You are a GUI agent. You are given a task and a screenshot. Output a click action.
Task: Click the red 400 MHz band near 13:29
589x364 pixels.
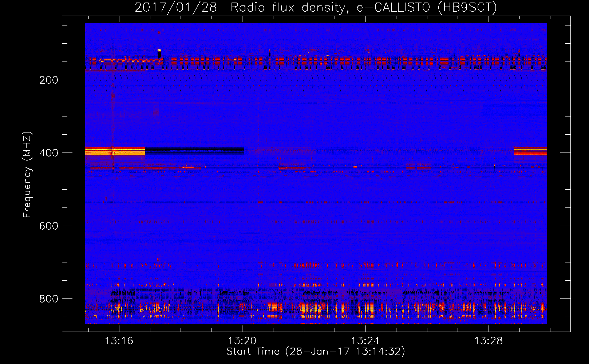tap(530, 151)
